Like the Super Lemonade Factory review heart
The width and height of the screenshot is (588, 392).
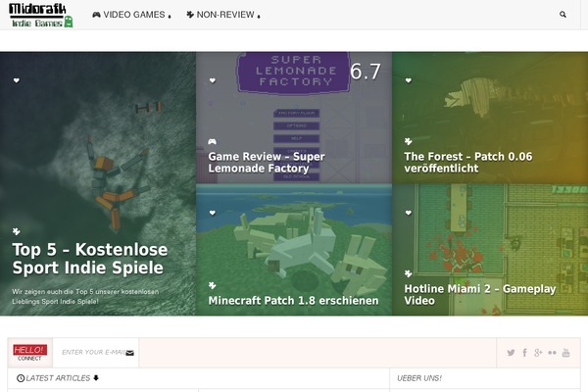coord(213,80)
